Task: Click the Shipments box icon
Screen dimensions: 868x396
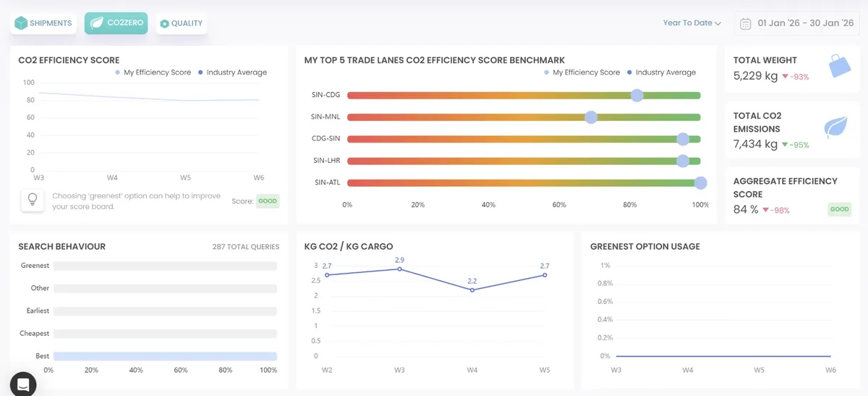Action: (x=20, y=23)
